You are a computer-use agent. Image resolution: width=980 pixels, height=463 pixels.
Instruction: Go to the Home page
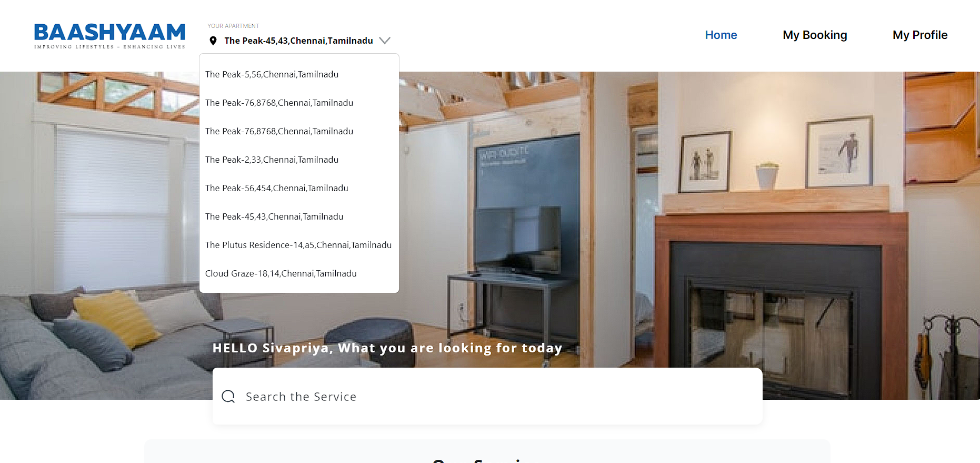721,35
